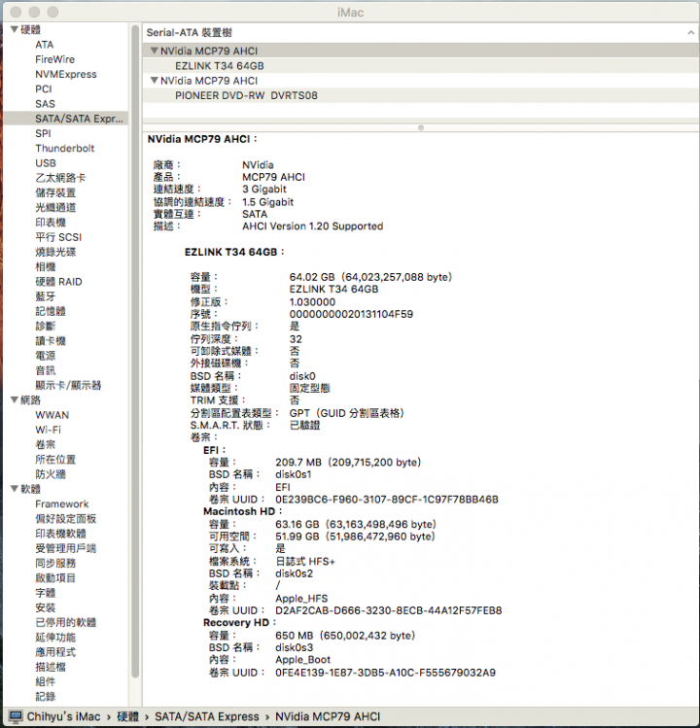Collapse the 軟體 software section triangle
The height and width of the screenshot is (728, 700).
[x=15, y=489]
